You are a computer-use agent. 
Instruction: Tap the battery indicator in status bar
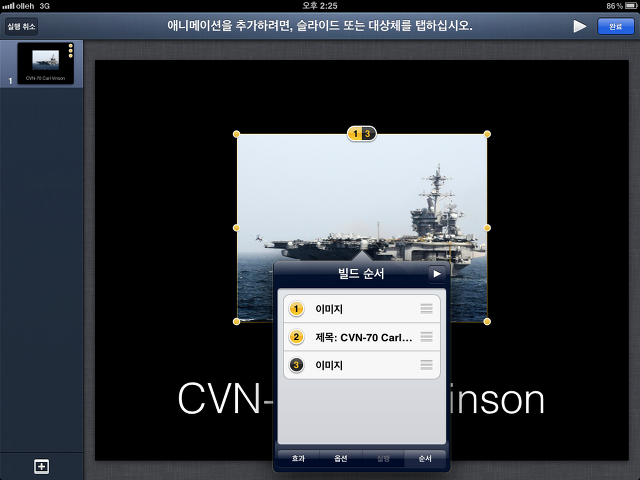(x=630, y=6)
